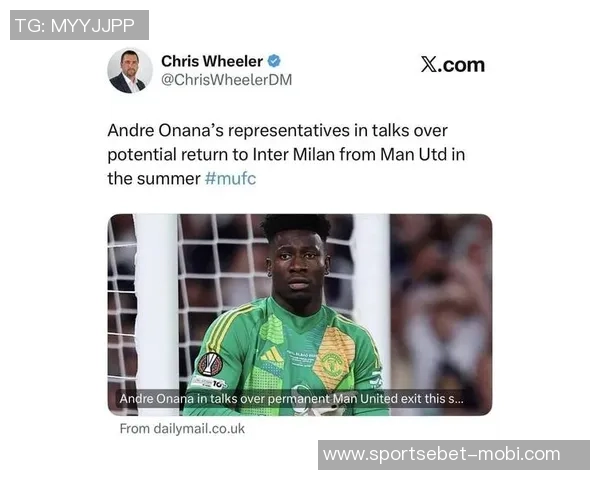This screenshot has height=480, width=600.
Task: Open the #mufc hashtag
Action: 230,179
